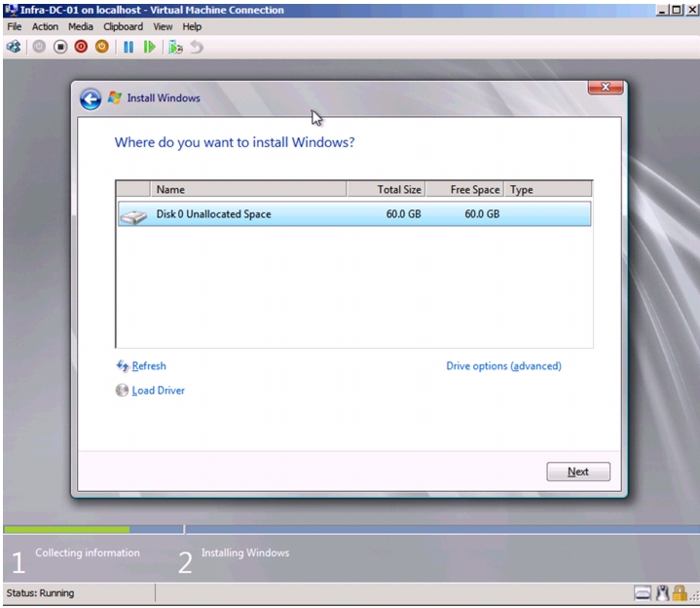700x608 pixels.
Task: Send Ctrl+Alt+Delete via toolbar icon
Action: coord(14,47)
